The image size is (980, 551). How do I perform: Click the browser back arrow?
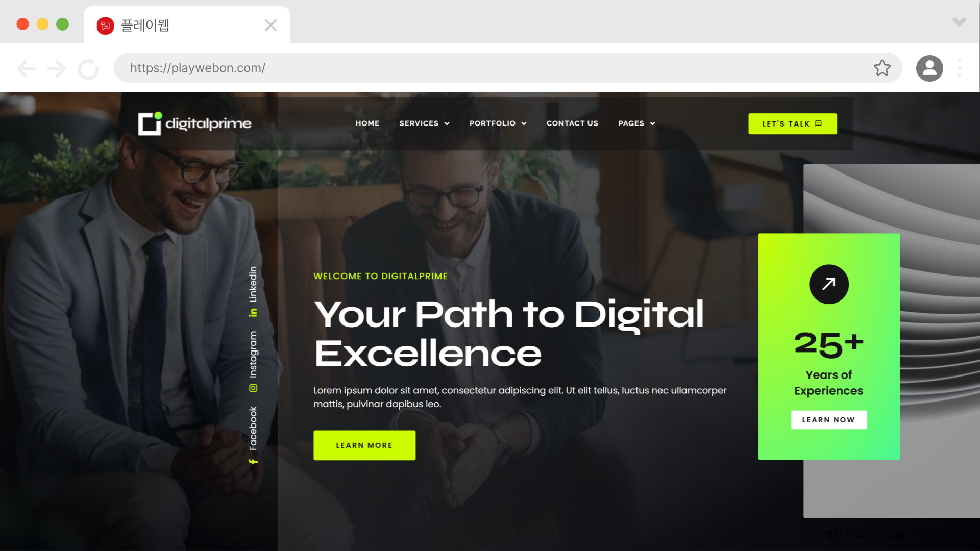tap(26, 68)
